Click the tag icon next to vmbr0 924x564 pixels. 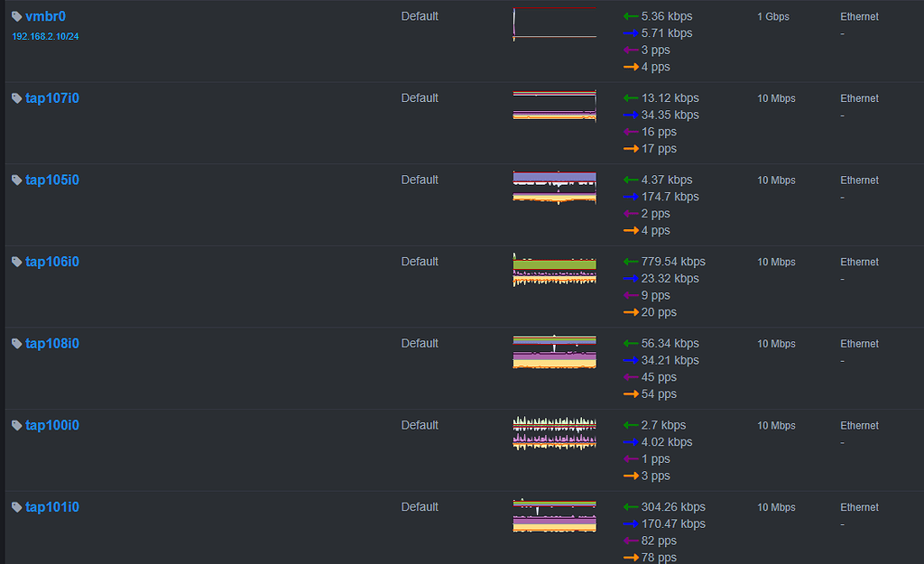(16, 16)
